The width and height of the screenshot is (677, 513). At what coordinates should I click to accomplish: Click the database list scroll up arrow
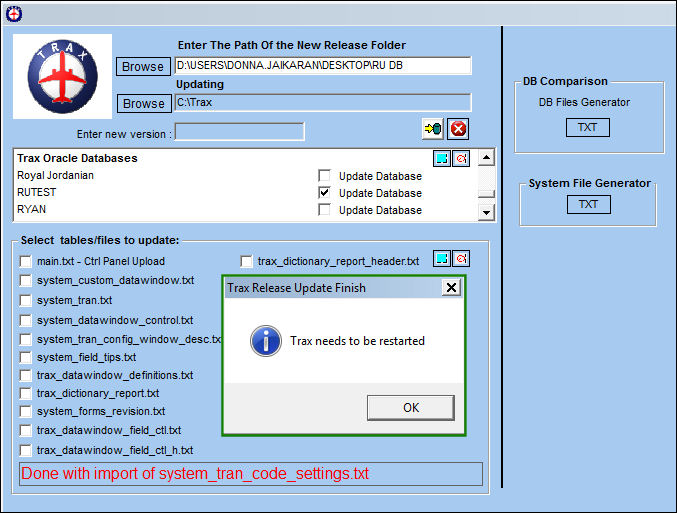[x=486, y=158]
